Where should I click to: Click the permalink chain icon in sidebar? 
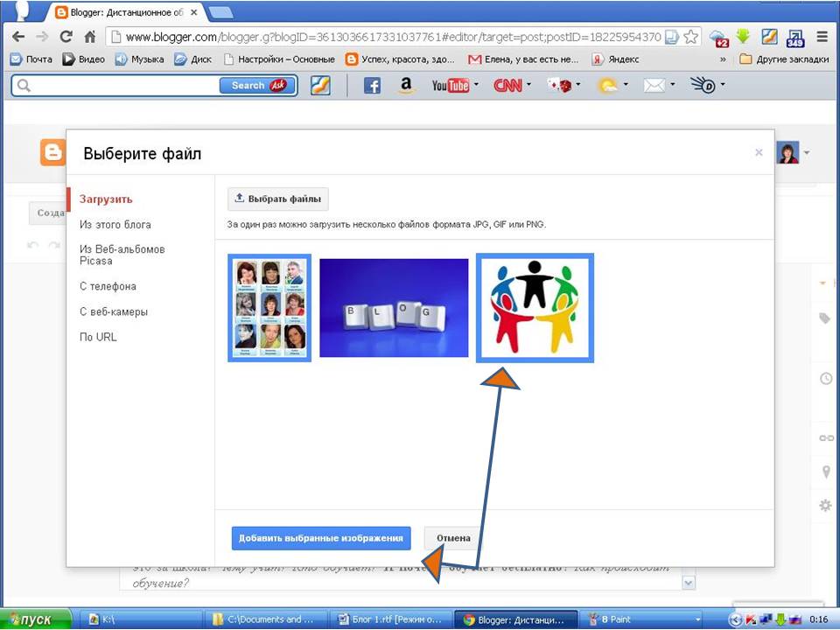[x=827, y=437]
